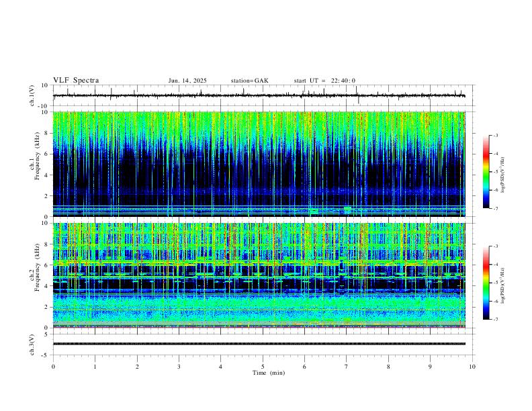Click the "-7" tick on ch.1 colorbar
The height and width of the screenshot is (411, 532).
(495, 208)
